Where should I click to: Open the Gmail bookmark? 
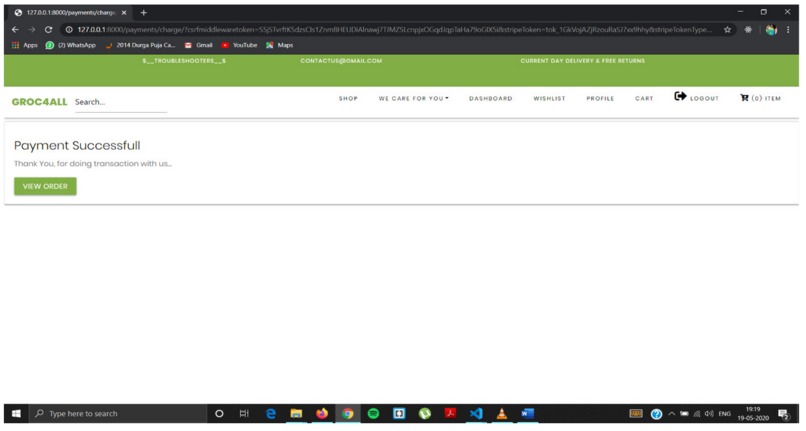[x=198, y=45]
